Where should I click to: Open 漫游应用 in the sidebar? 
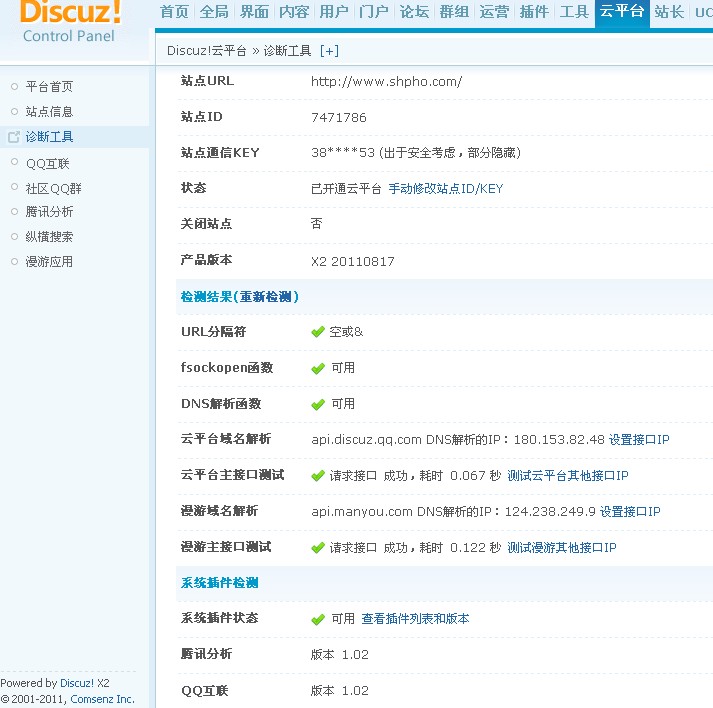49,261
